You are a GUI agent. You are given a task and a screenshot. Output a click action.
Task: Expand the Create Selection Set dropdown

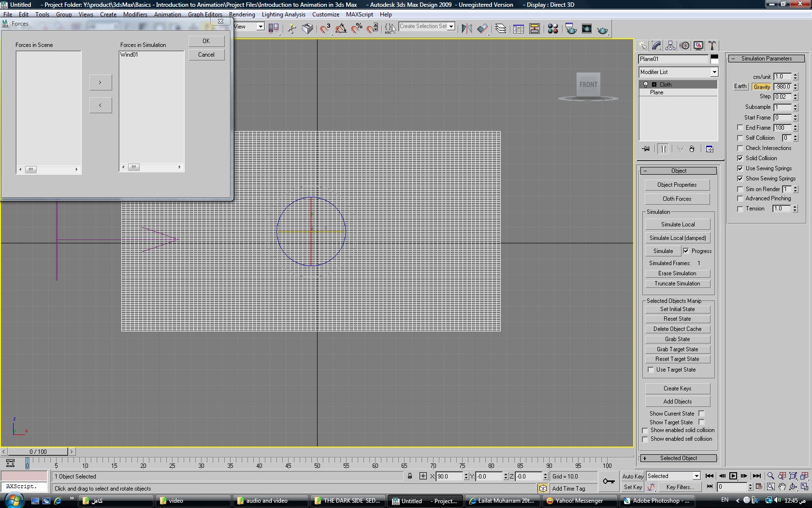pos(451,27)
